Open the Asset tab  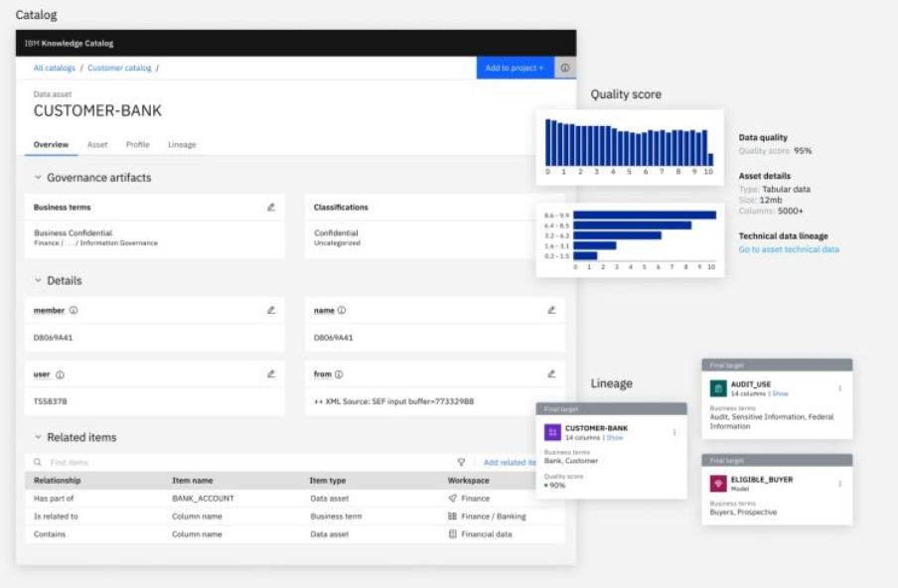[97, 145]
